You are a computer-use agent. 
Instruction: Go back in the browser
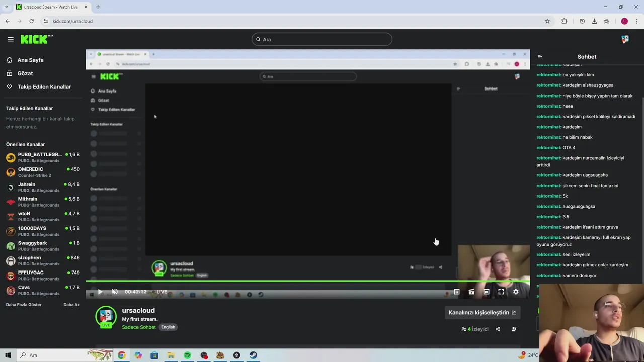tap(7, 21)
